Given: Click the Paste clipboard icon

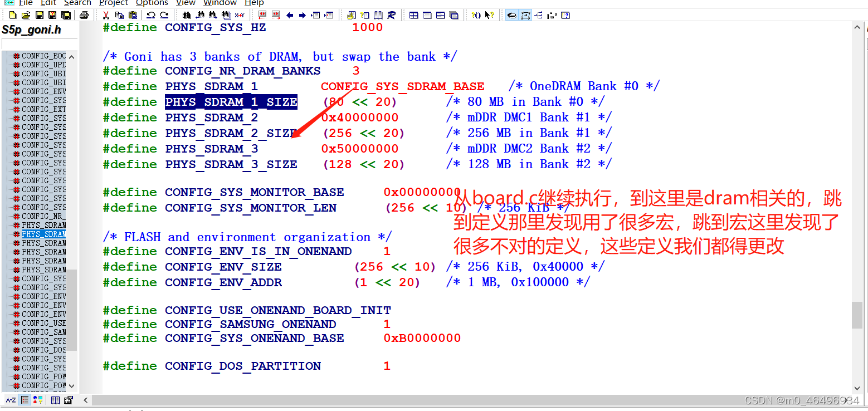Looking at the screenshot, I should tap(133, 15).
